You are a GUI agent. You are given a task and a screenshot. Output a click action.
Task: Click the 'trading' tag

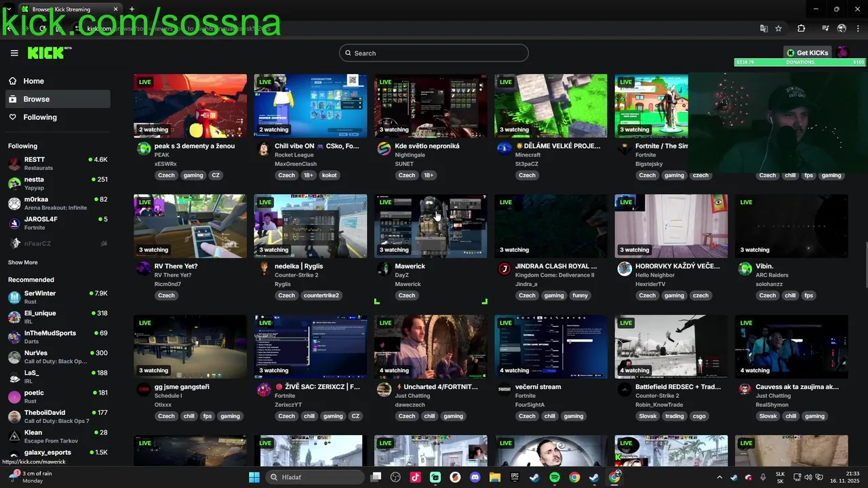pos(674,416)
